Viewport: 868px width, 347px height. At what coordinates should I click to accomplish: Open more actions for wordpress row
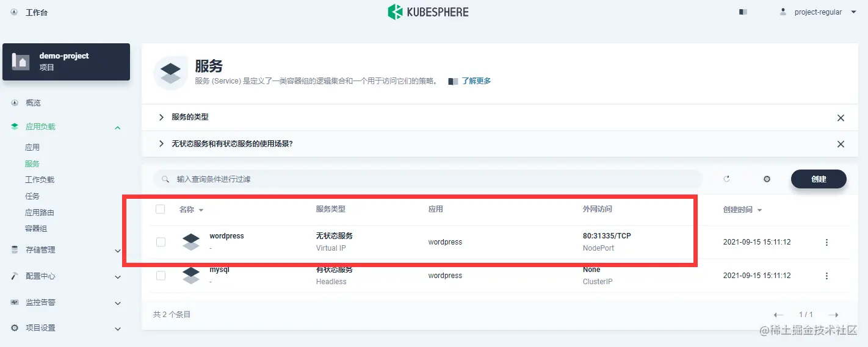click(x=826, y=242)
